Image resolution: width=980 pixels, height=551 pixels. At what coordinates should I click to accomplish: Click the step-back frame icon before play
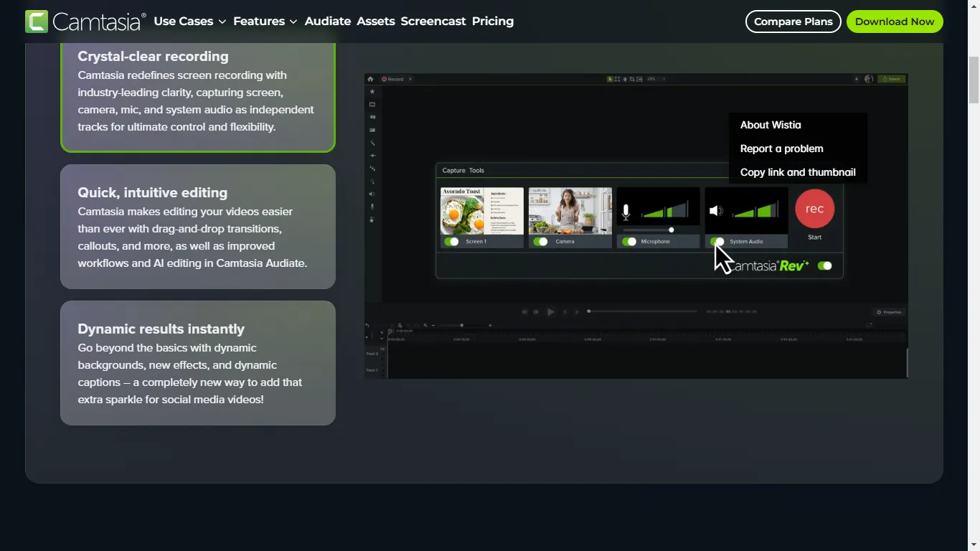524,312
